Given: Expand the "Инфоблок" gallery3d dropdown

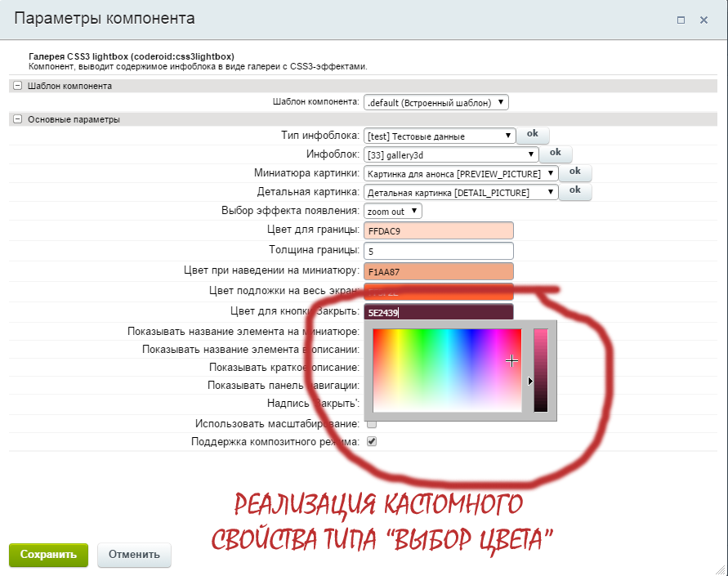Looking at the screenshot, I should point(451,154).
